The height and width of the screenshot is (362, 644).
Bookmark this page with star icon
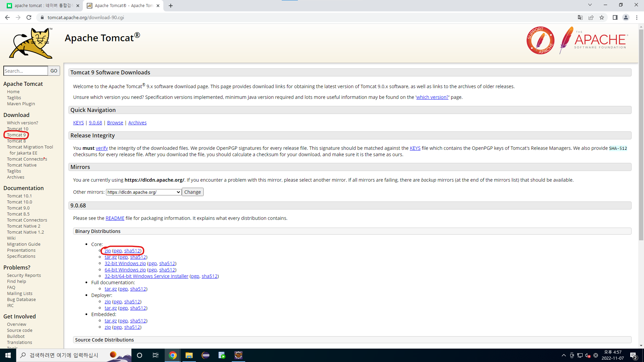[602, 17]
